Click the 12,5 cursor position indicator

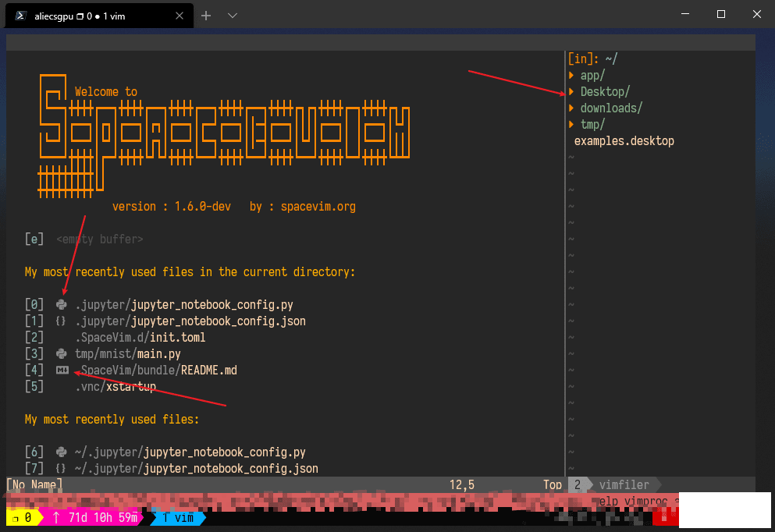461,484
